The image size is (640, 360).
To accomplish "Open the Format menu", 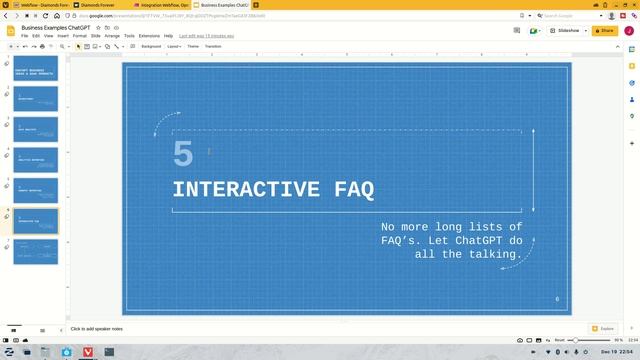I will tap(80, 36).
